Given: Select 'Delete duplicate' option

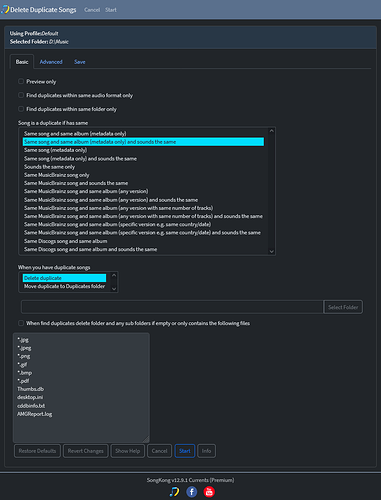Looking at the screenshot, I should [64, 278].
